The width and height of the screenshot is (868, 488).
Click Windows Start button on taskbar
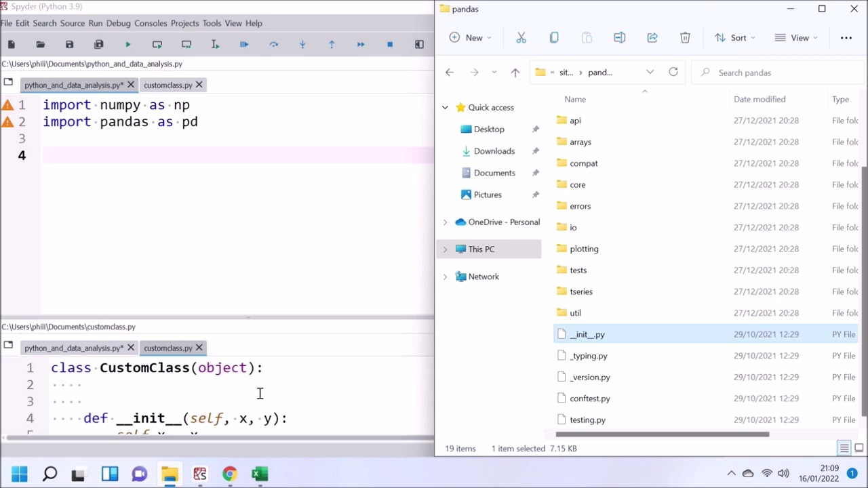[x=19, y=474]
